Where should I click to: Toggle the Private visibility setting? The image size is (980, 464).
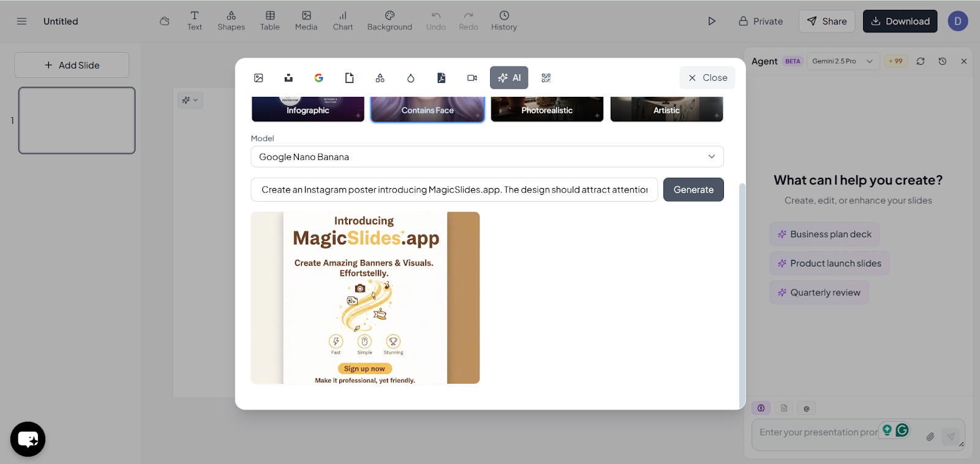coord(761,21)
